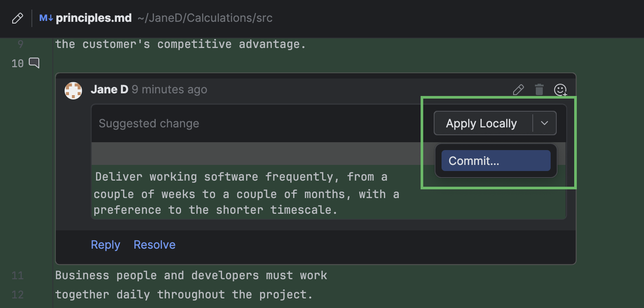Click the 9 minutes ago timestamp
The width and height of the screenshot is (644, 308).
coord(169,89)
